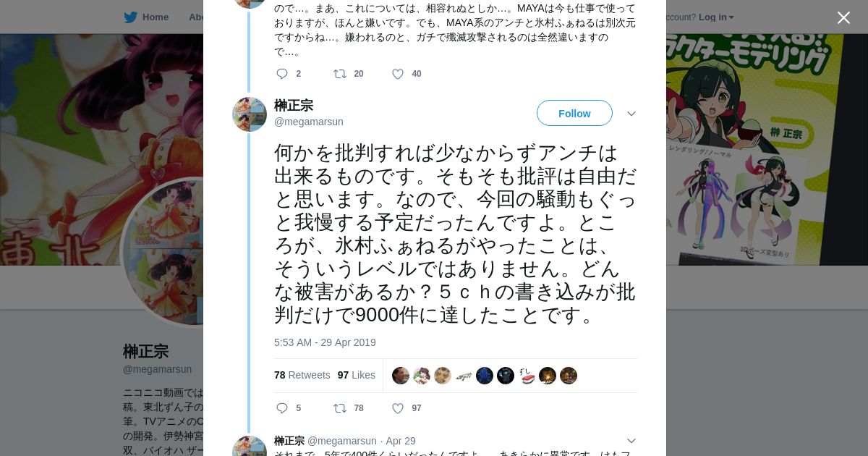The width and height of the screenshot is (868, 456).
Task: Open the @megamarsun handle in tweet header
Action: pos(309,122)
